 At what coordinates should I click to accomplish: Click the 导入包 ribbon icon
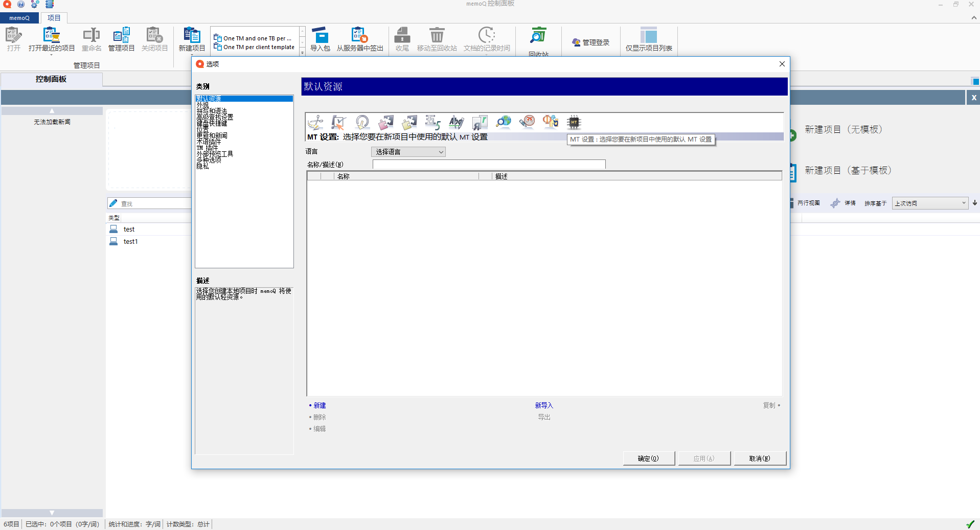tap(320, 39)
